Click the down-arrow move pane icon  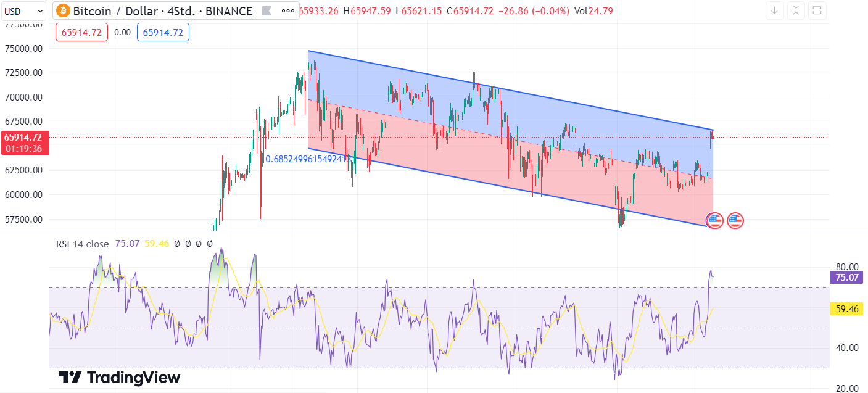tap(775, 10)
